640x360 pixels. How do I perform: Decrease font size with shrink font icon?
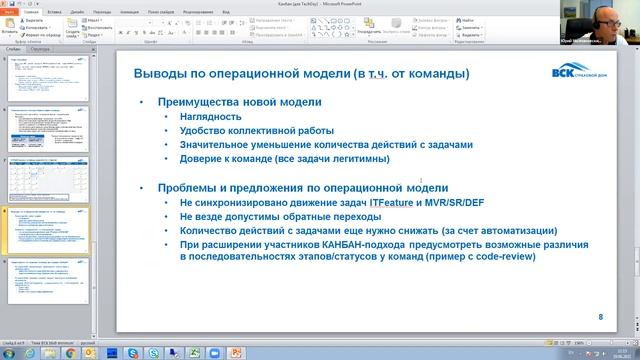pos(177,23)
